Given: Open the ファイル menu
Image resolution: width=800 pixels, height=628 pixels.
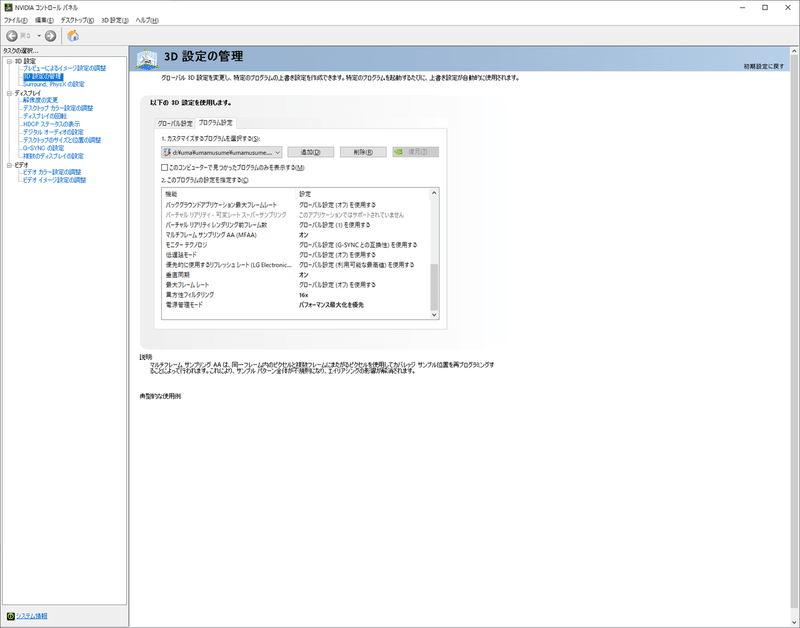Looking at the screenshot, I should [16, 20].
